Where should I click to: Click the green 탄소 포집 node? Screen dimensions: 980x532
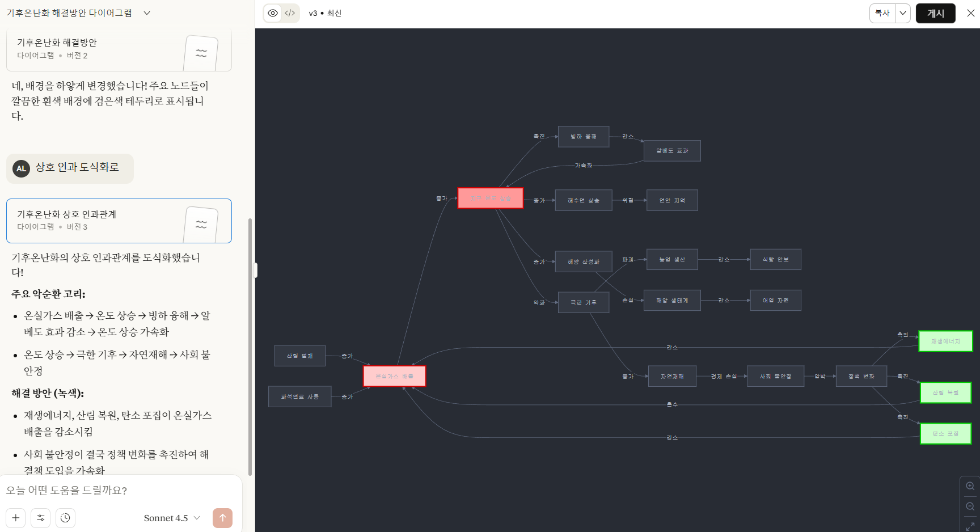945,433
